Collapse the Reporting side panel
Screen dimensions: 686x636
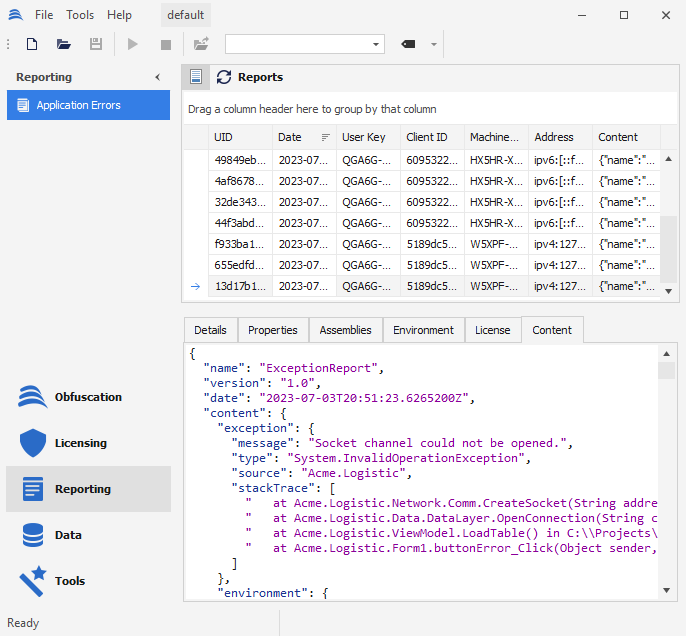pyautogui.click(x=157, y=77)
